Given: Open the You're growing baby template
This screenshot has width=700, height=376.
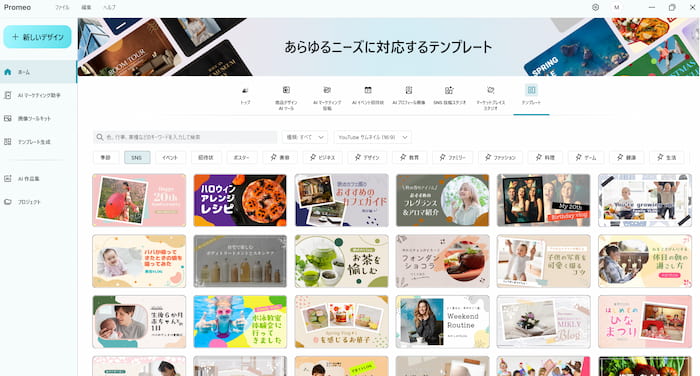Looking at the screenshot, I should [645, 200].
